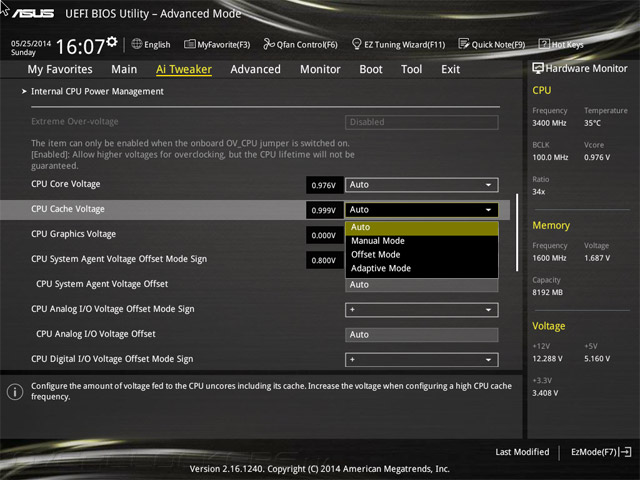The width and height of the screenshot is (640, 480).
Task: Click the EzMode exit arrow icon
Action: pyautogui.click(x=625, y=452)
